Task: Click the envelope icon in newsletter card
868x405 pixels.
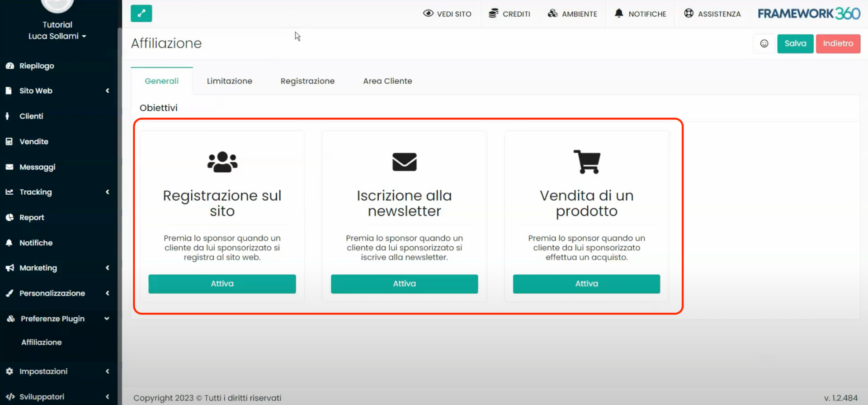Action: click(405, 162)
